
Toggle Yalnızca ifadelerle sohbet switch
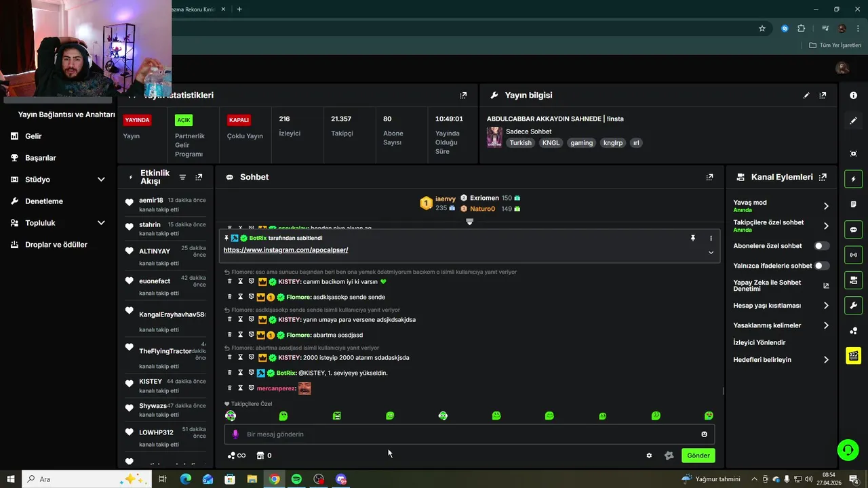821,266
